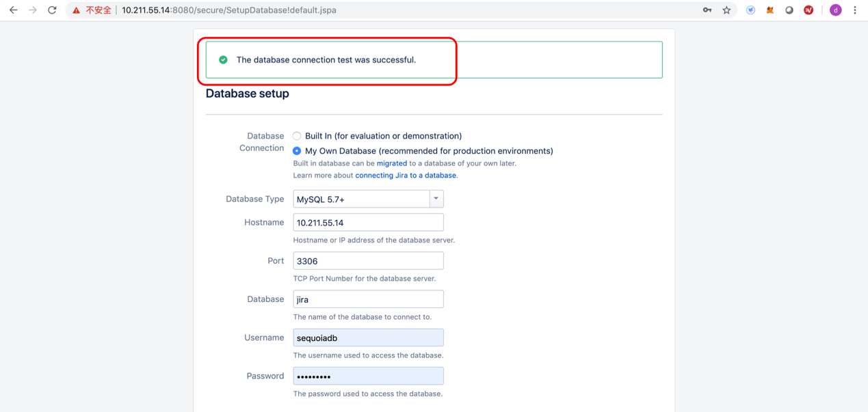Open the Database Type dropdown arrow
The width and height of the screenshot is (868, 412).
coord(436,199)
